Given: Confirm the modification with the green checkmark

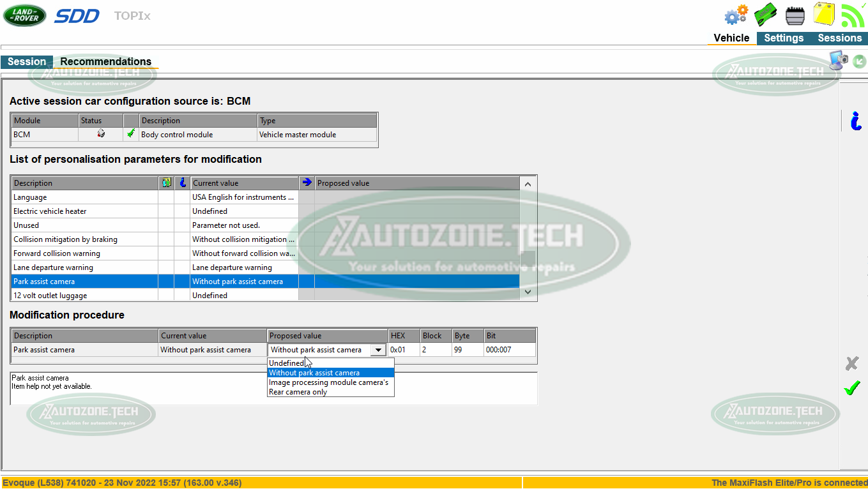Looking at the screenshot, I should point(852,387).
